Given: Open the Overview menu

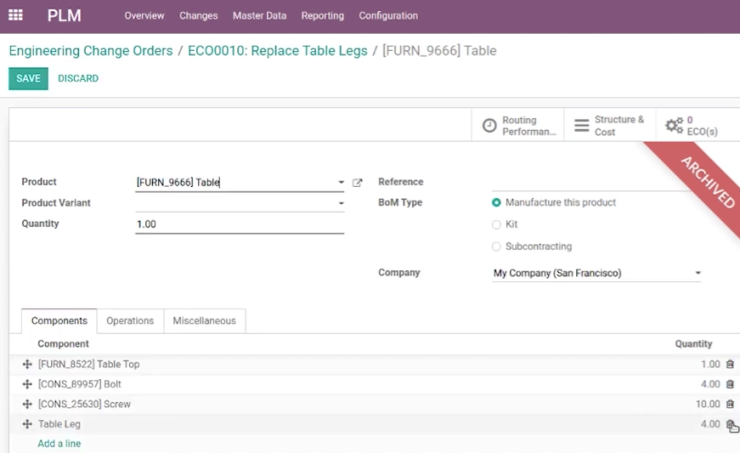Looking at the screenshot, I should click(x=144, y=16).
